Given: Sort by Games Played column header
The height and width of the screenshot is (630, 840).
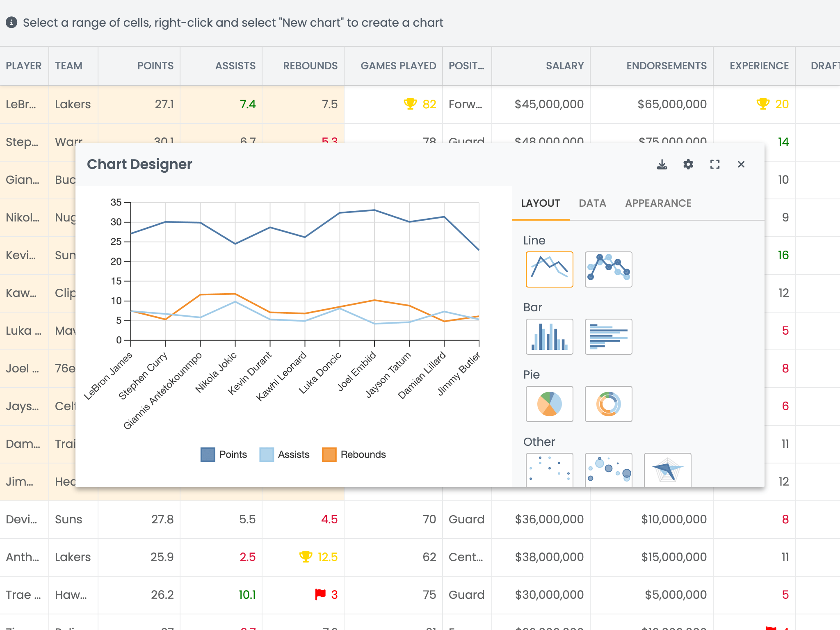Looking at the screenshot, I should 398,66.
